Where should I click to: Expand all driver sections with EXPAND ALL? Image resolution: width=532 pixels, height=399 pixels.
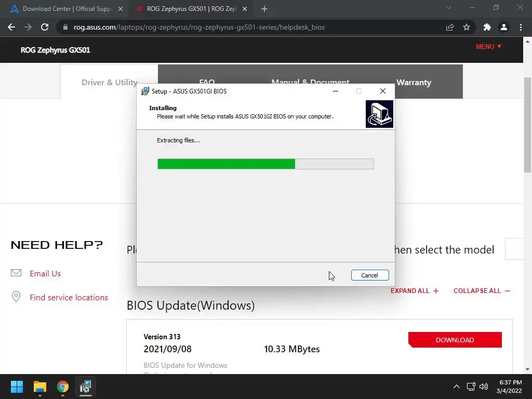415,291
